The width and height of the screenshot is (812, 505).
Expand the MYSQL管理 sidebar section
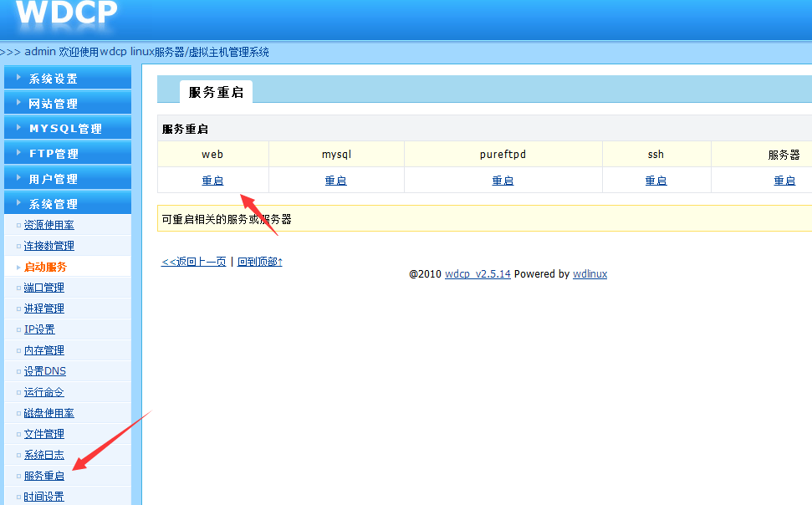[x=68, y=128]
